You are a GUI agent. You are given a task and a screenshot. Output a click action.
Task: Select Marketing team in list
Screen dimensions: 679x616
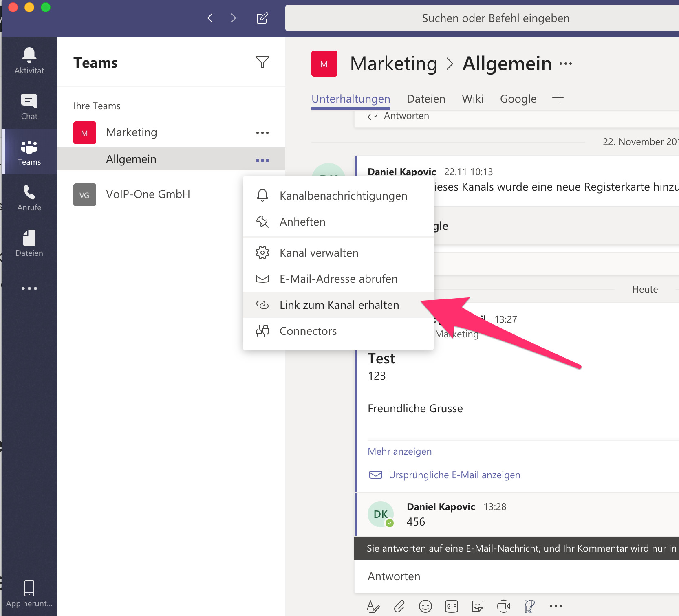tap(171, 133)
